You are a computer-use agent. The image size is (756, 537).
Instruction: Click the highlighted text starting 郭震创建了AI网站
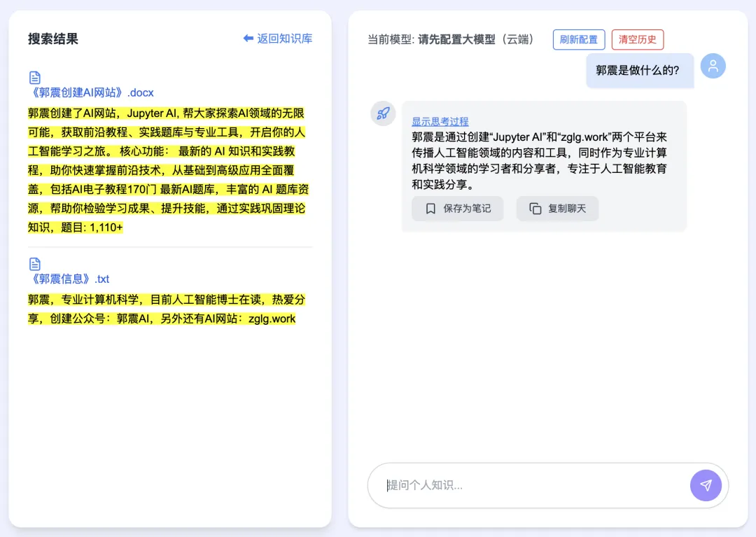pyautogui.click(x=168, y=170)
